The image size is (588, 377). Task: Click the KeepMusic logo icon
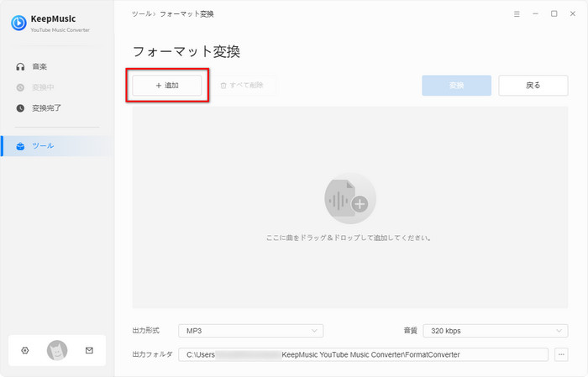(x=18, y=23)
